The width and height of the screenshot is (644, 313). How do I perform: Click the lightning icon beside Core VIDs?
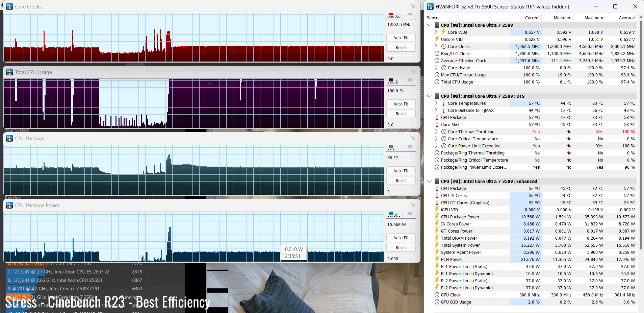pos(444,32)
